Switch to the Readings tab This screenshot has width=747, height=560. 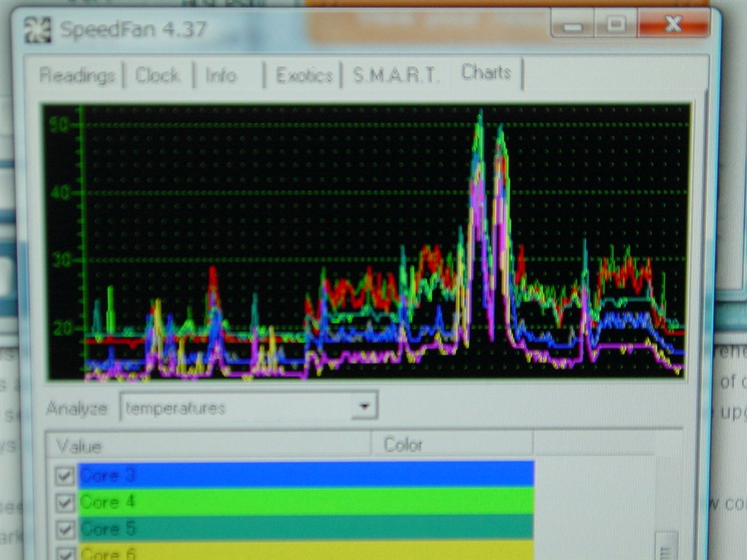point(77,75)
